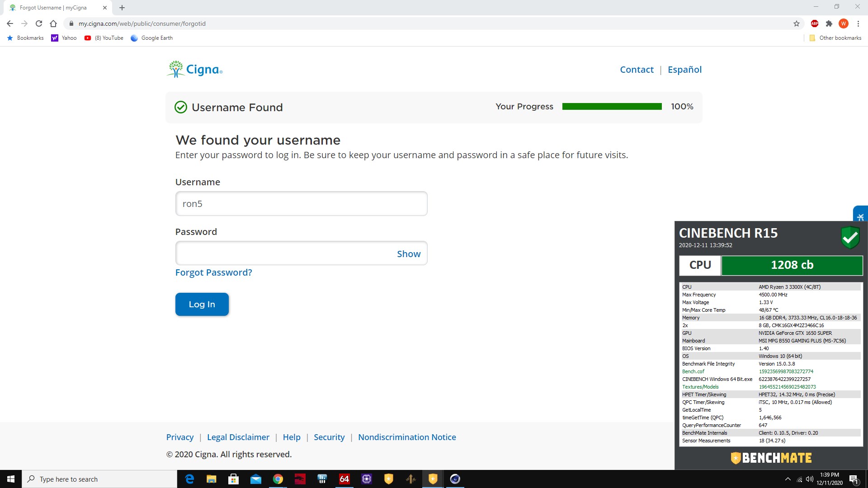This screenshot has width=868, height=488.
Task: Open the Adblock Plus extension
Action: click(x=815, y=23)
